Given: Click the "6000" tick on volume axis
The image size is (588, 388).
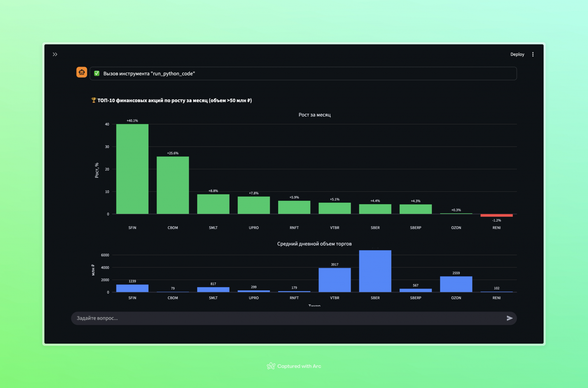Looking at the screenshot, I should [x=105, y=255].
